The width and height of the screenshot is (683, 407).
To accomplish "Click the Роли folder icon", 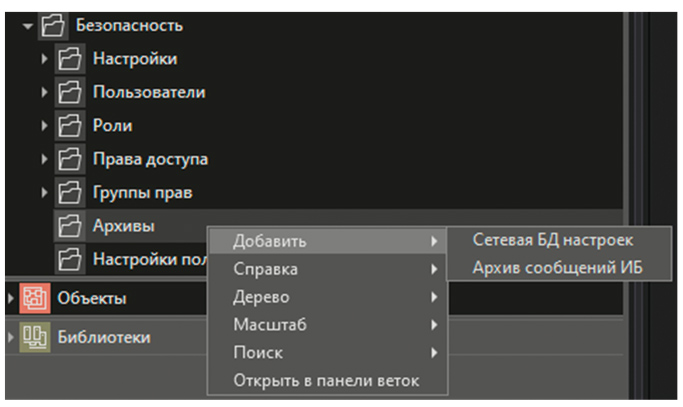I will [x=68, y=126].
